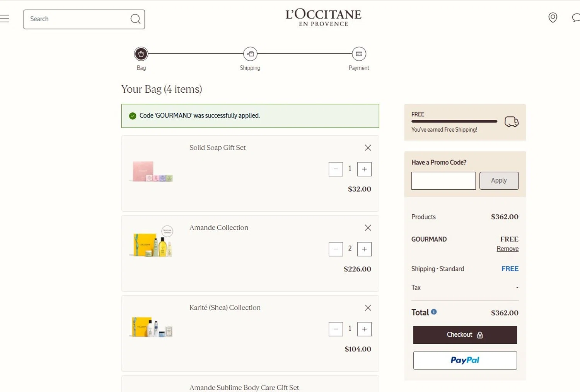This screenshot has width=580, height=392.
Task: Select the Payment step icon
Action: (x=359, y=54)
